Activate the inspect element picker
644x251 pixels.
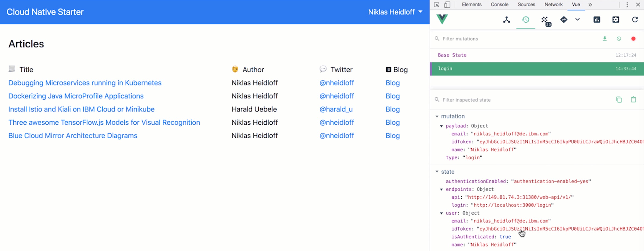point(437,5)
